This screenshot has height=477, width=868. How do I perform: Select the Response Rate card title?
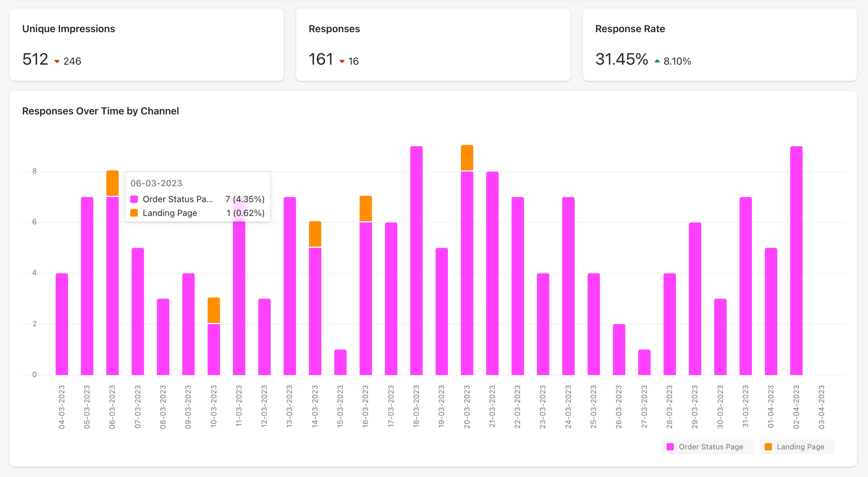click(x=630, y=29)
